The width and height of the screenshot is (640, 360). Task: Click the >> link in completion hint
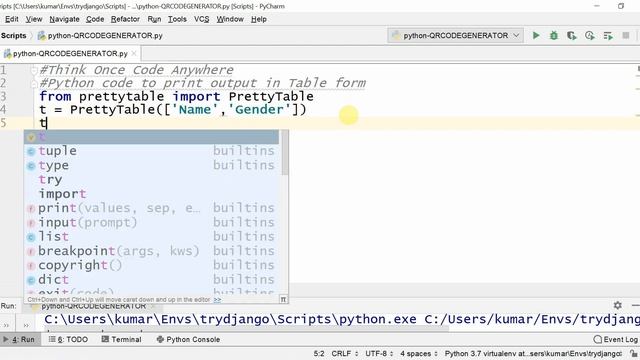click(218, 300)
